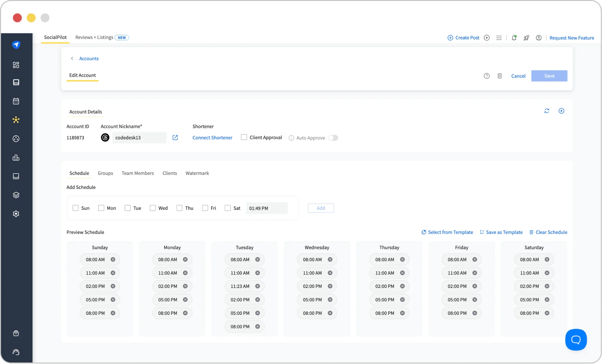Open the apps grid icon next to Create Post
This screenshot has height=364, width=602.
pyautogui.click(x=499, y=38)
